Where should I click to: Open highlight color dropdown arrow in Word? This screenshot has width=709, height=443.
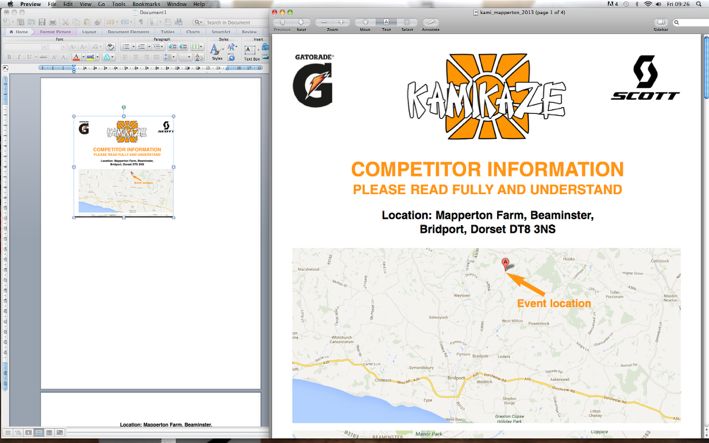tap(97, 57)
